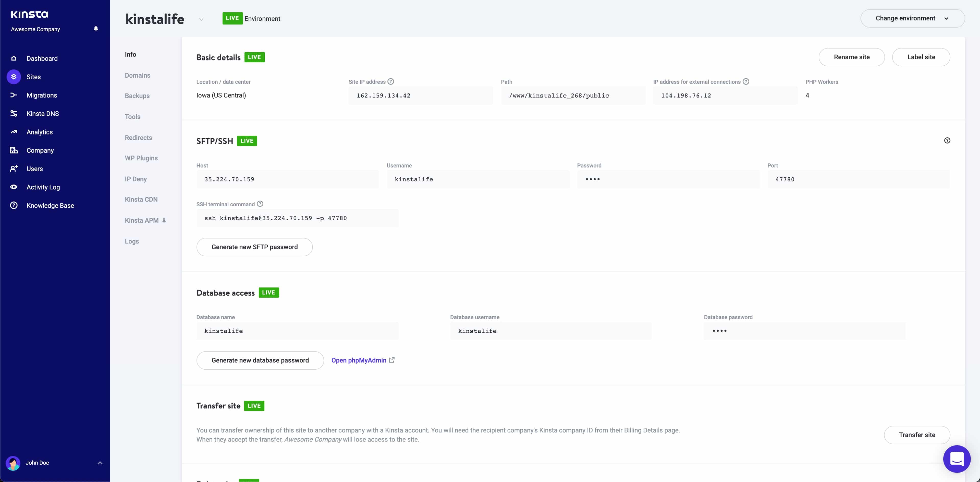Expand the kinstalife site name dropdown
Screen dimensions: 980x482
pyautogui.click(x=201, y=19)
